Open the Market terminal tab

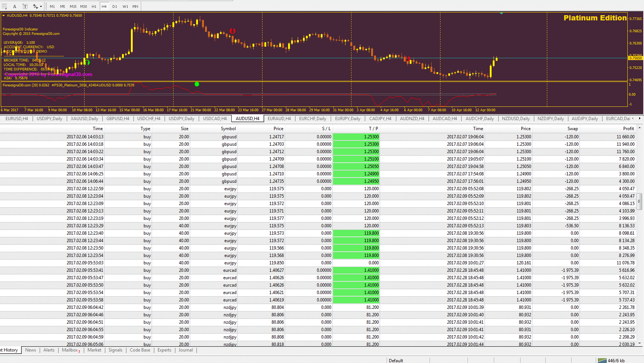point(94,350)
